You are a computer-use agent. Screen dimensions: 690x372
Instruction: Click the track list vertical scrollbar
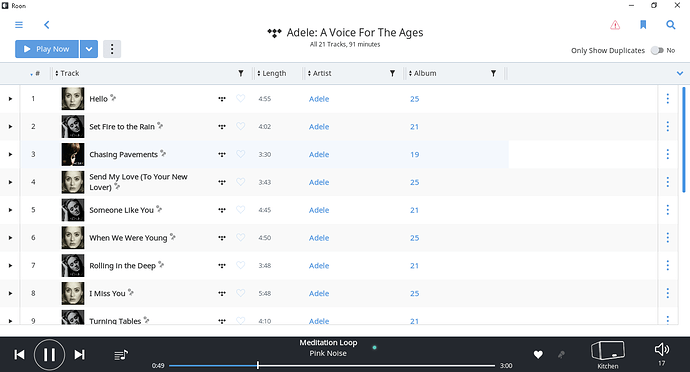683,140
